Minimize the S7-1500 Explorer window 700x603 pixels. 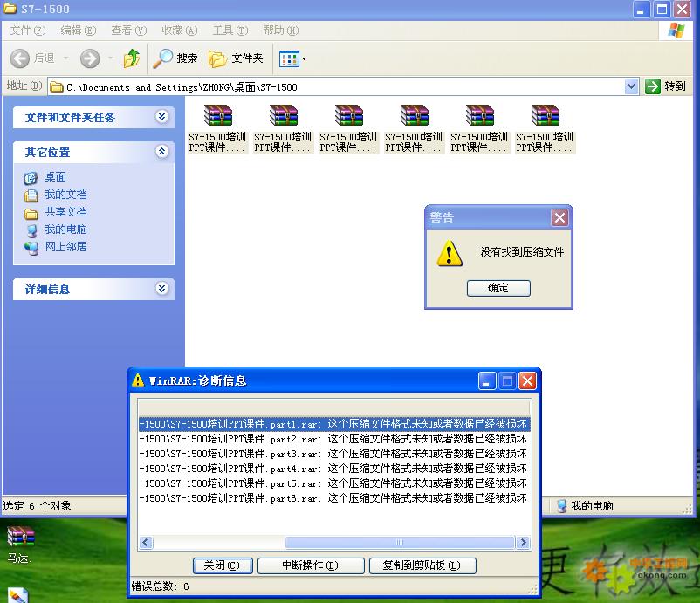[641, 10]
